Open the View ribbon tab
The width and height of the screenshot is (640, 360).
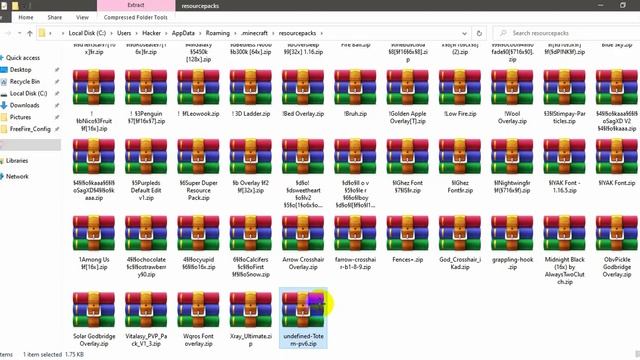coord(82,17)
